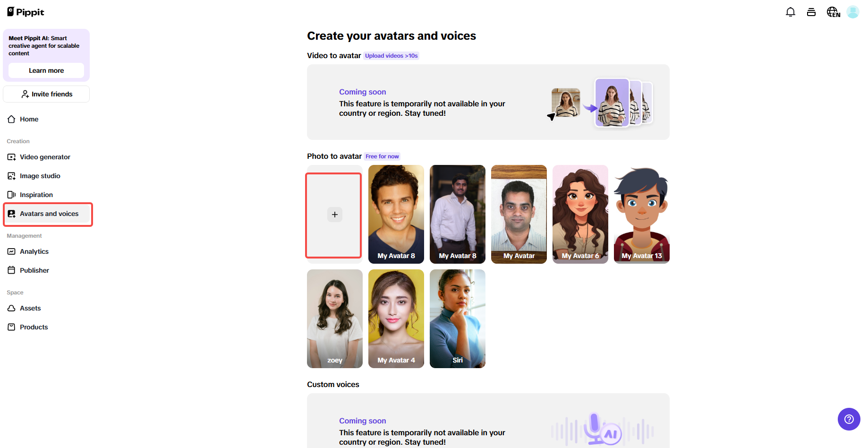This screenshot has height=448, width=868.
Task: View the Products section
Action: [34, 327]
